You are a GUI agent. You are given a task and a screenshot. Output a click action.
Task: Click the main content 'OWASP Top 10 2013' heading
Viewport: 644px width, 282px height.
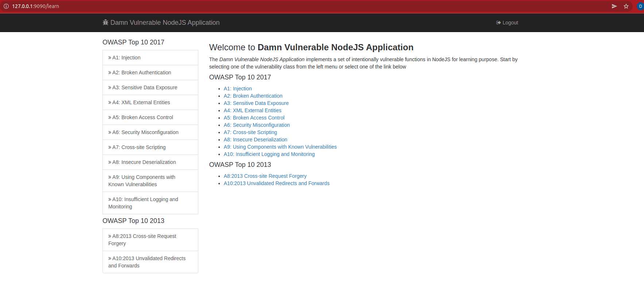(240, 165)
